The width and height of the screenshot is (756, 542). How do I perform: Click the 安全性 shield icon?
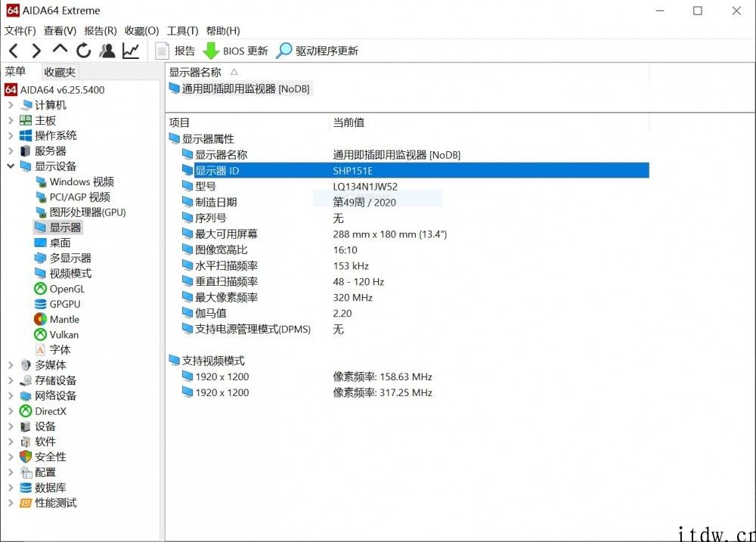point(26,457)
